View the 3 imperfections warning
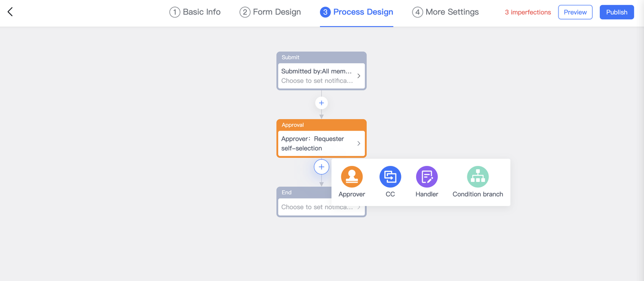 tap(528, 12)
